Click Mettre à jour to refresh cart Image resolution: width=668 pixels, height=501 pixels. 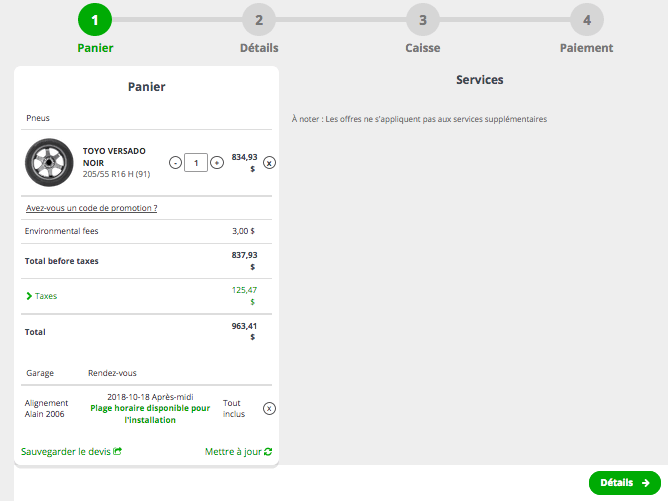coord(233,451)
